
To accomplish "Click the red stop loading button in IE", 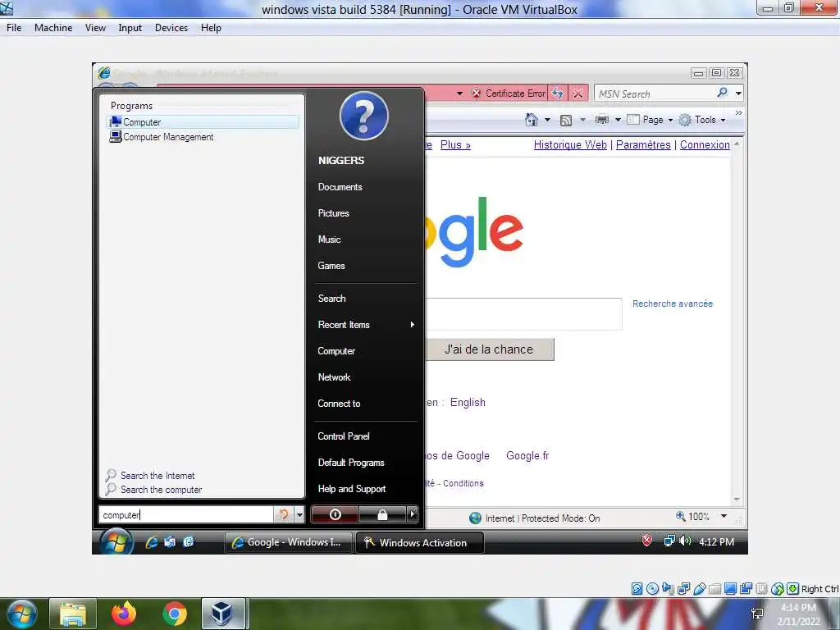I will [578, 94].
